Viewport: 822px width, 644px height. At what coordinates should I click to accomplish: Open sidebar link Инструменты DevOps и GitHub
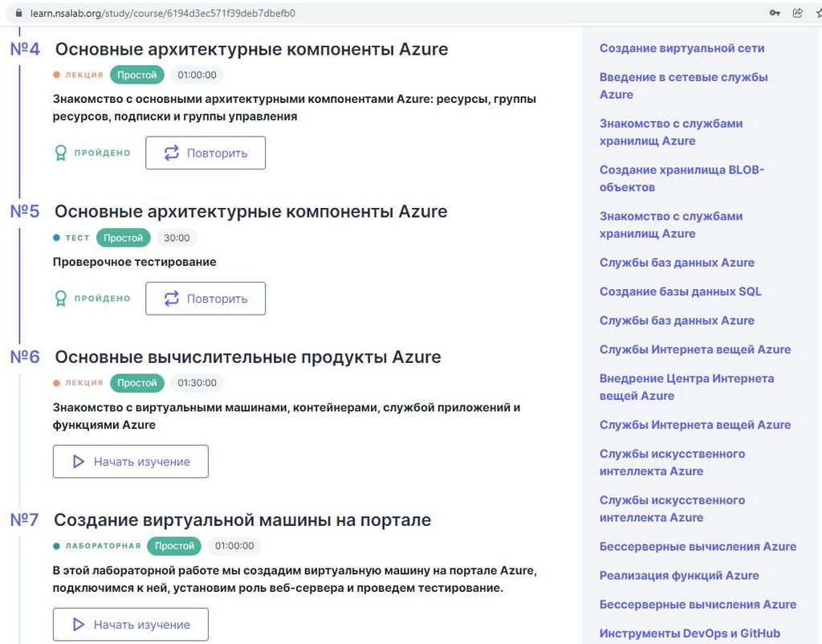pyautogui.click(x=690, y=633)
